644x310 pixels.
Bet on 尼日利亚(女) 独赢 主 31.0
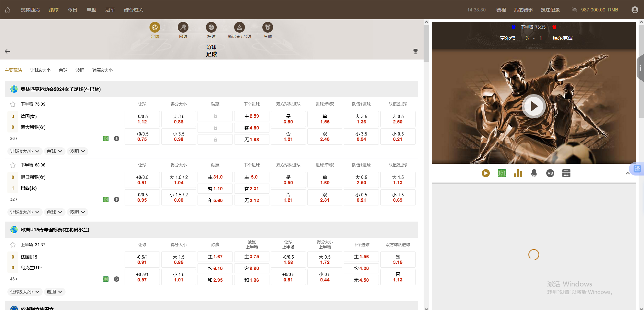pos(215,177)
